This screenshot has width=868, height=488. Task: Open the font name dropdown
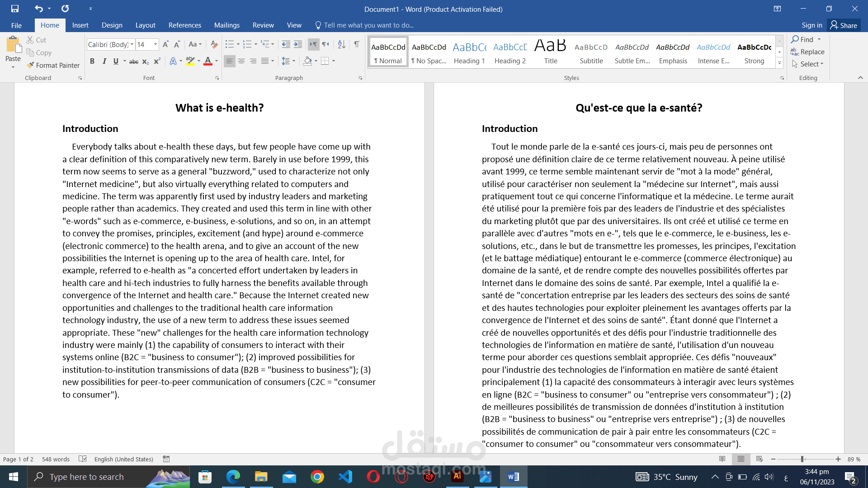(132, 44)
